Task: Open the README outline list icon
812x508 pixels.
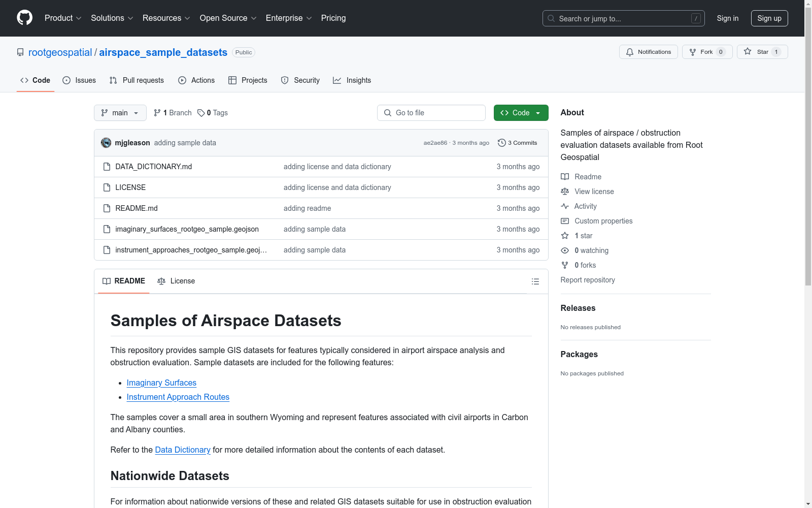Action: (x=535, y=281)
